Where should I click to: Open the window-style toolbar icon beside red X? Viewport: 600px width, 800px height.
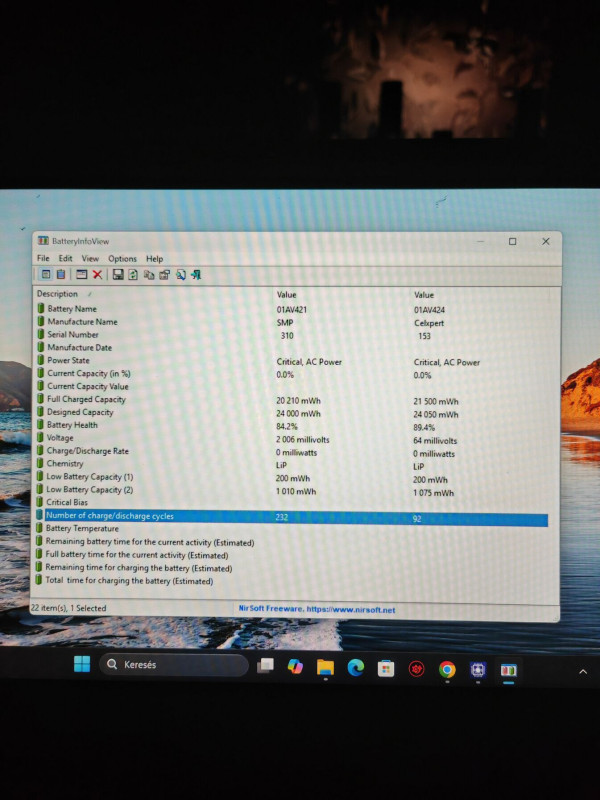click(82, 274)
